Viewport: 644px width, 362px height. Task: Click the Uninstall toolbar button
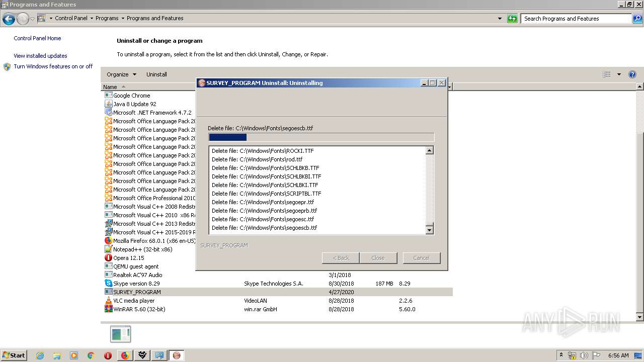tap(156, 74)
